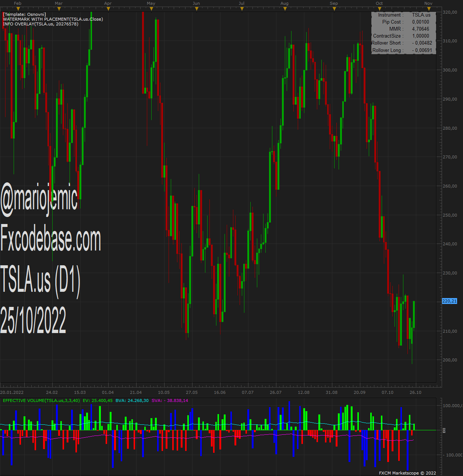Click the ContractSize value '1,00000'
Image resolution: width=463 pixels, height=476 pixels.
click(x=421, y=36)
